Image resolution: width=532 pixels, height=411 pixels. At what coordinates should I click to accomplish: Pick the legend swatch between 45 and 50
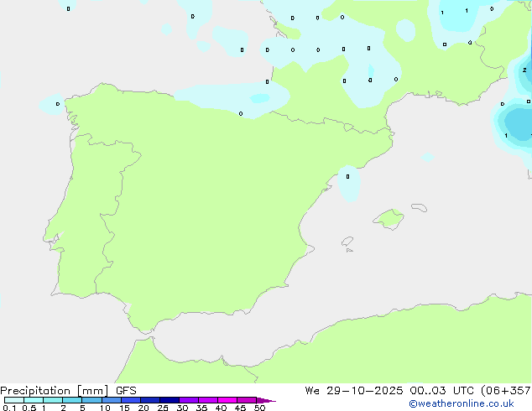[x=247, y=400]
